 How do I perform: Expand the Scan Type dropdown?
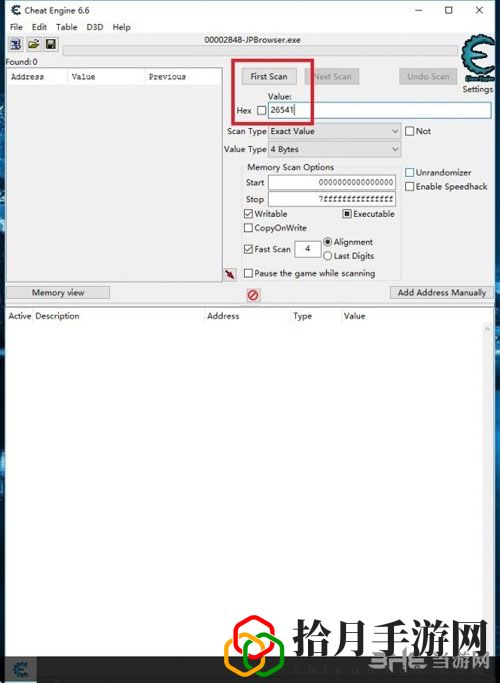point(334,131)
